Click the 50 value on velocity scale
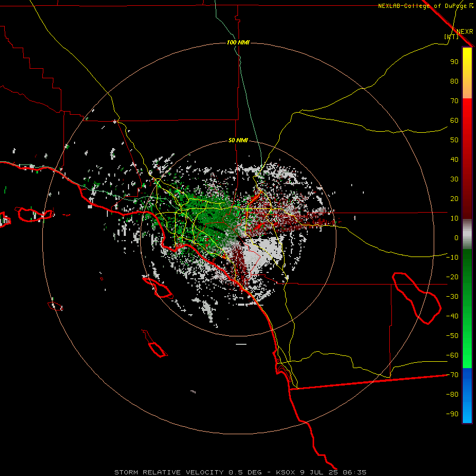476x476 pixels. 454,140
